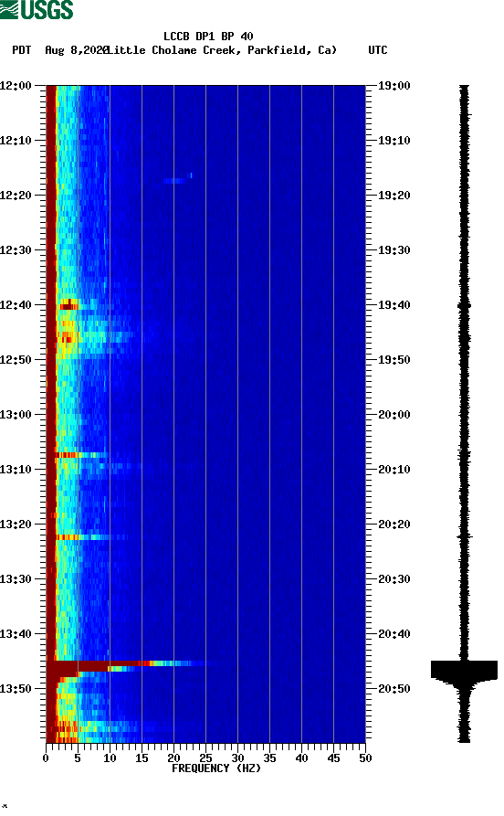The image size is (504, 816).
Task: Click the 20:30 UTC time label
Action: pyautogui.click(x=394, y=579)
